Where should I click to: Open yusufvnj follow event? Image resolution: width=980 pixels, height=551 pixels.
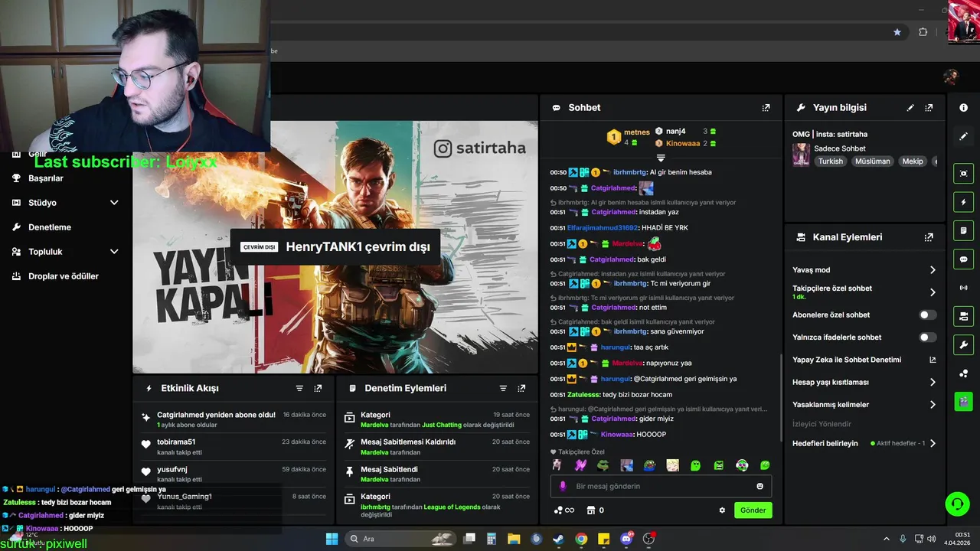(234, 474)
